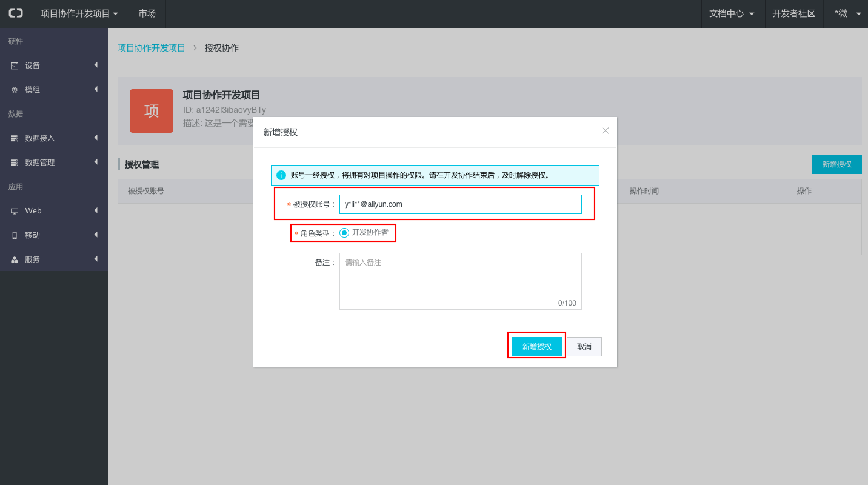Close the 新增授权 dialog with the X
The height and width of the screenshot is (485, 868).
tap(605, 130)
